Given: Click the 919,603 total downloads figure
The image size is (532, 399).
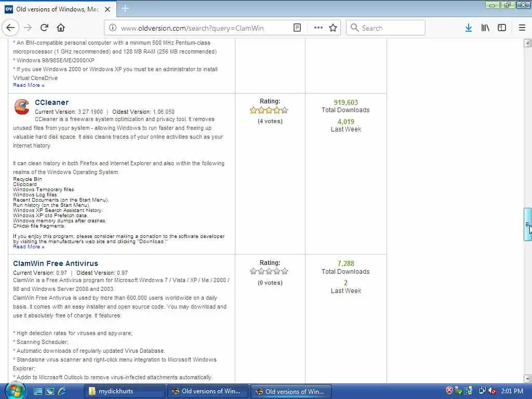Looking at the screenshot, I should click(345, 102).
